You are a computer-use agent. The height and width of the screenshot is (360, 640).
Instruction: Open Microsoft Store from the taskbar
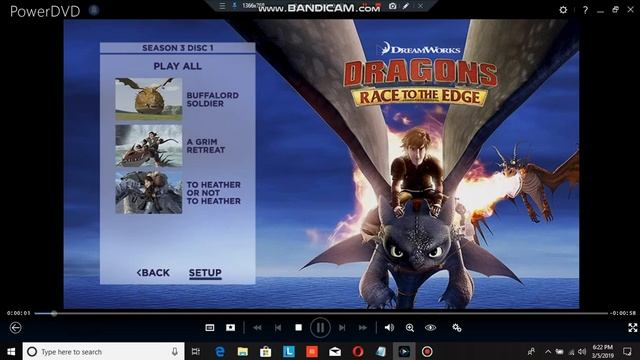pyautogui.click(x=266, y=351)
